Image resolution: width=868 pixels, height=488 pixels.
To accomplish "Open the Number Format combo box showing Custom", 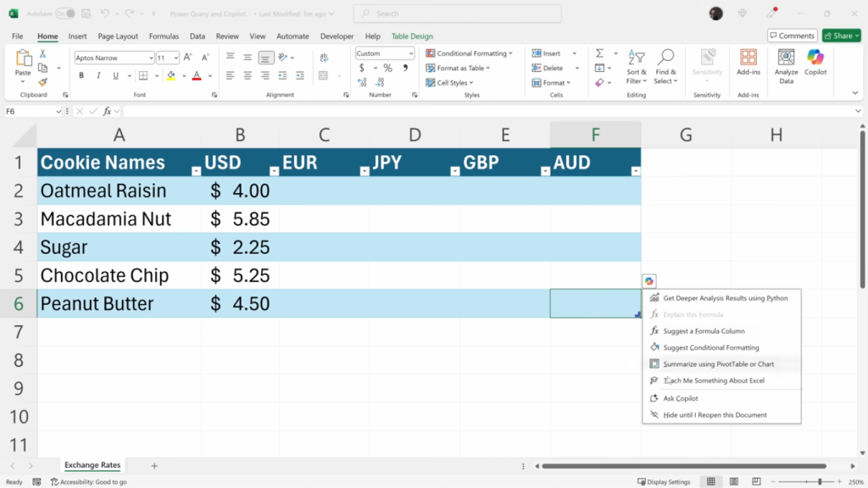I will click(384, 53).
